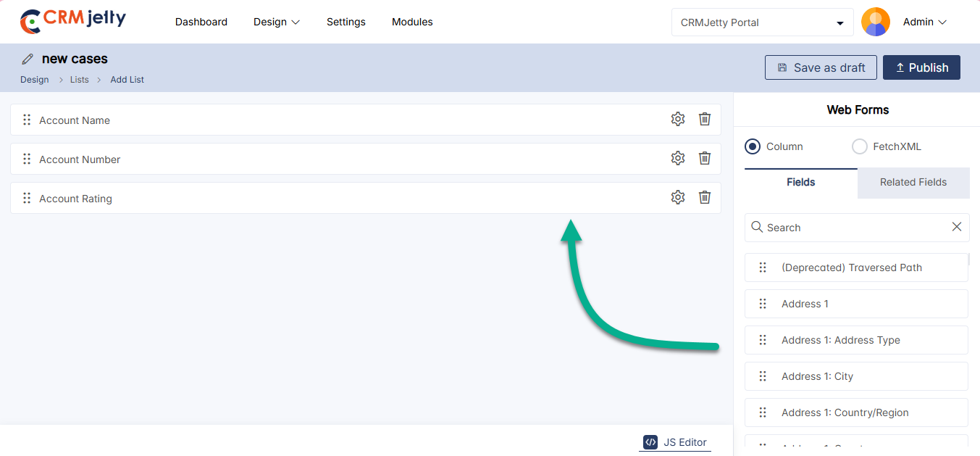The image size is (980, 456).
Task: Switch to the Related Fields tab
Action: tap(913, 183)
